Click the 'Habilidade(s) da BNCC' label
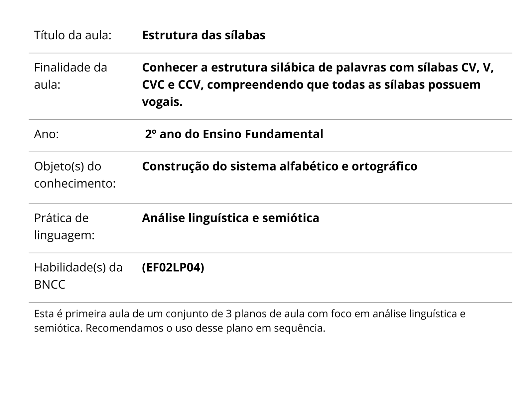 78,276
